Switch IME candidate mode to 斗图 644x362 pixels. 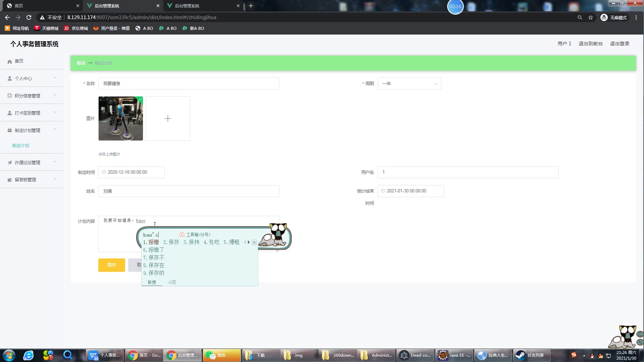tap(171, 282)
